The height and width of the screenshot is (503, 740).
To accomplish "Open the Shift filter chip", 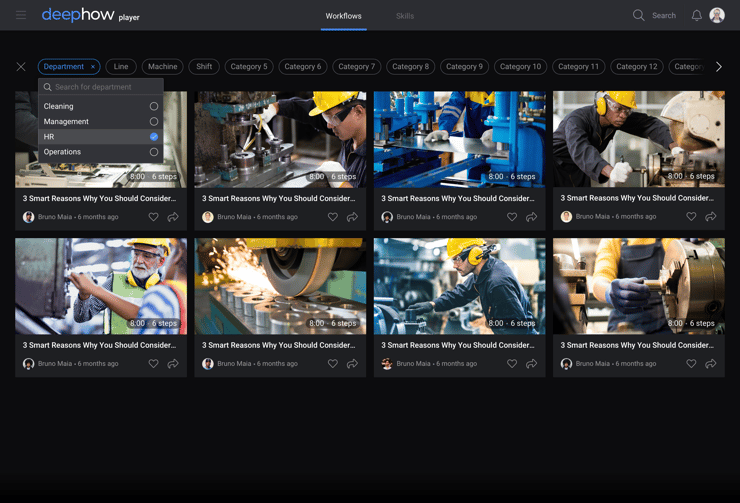I will 204,67.
